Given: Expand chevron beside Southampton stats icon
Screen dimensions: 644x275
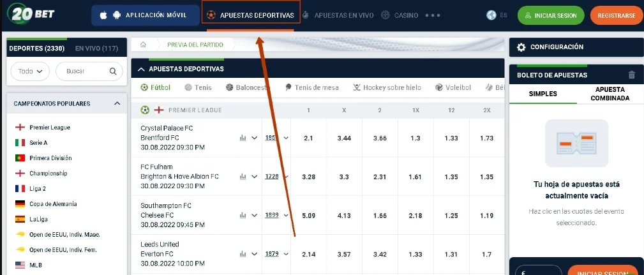Looking at the screenshot, I should pyautogui.click(x=254, y=215).
